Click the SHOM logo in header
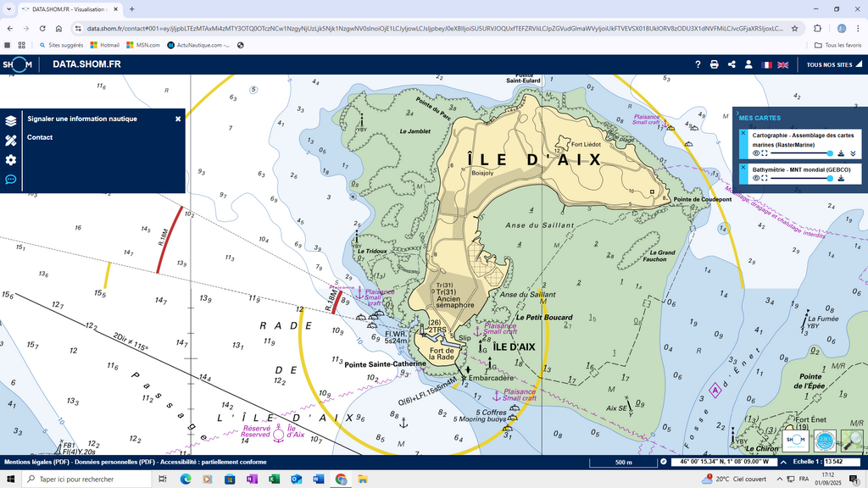The height and width of the screenshot is (488, 868). click(x=17, y=64)
